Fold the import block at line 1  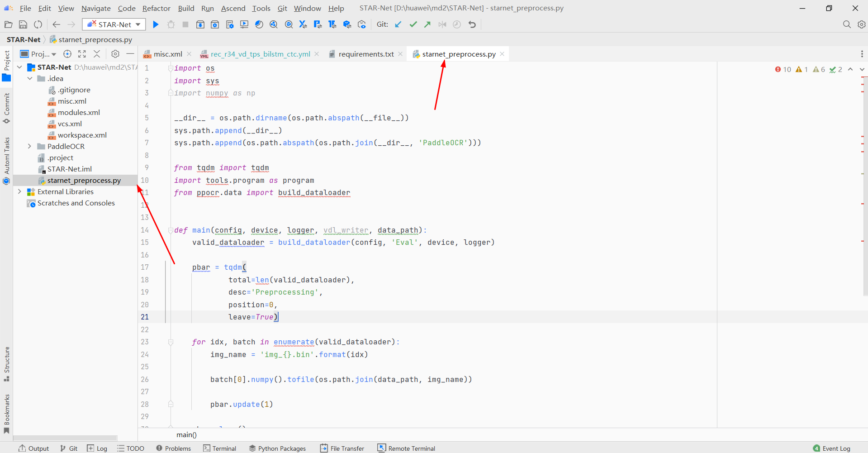click(x=171, y=68)
